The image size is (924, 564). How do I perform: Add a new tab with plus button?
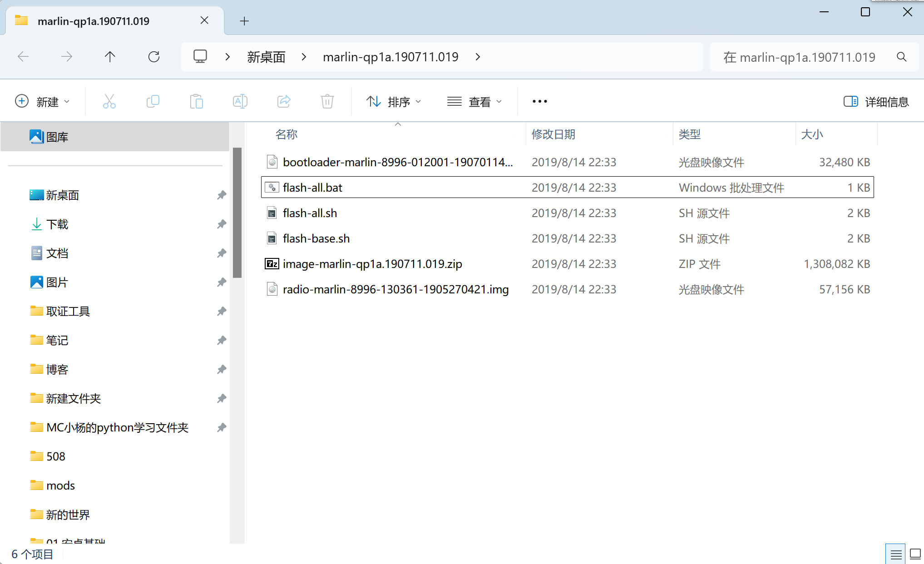click(244, 21)
